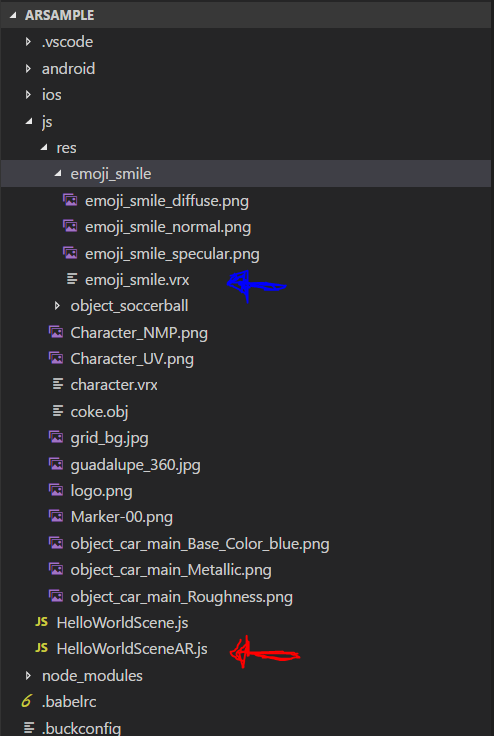Open object_car_main_Metallic.png file name
Image resolution: width=494 pixels, height=736 pixels.
171,570
